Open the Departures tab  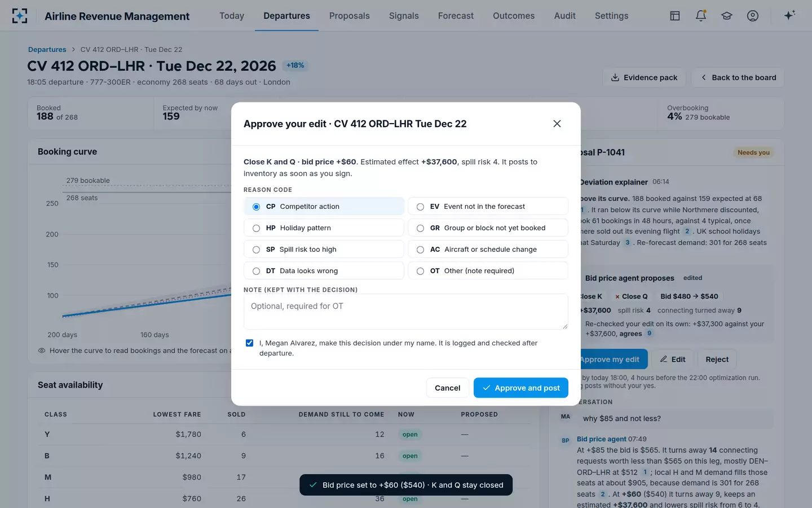(x=286, y=16)
